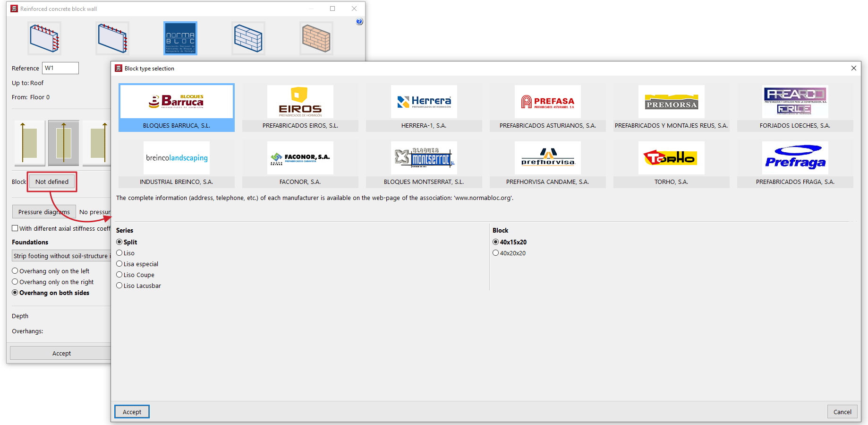Click the HERRERA-1, S.A. label
This screenshot has width=868, height=425.
coord(424,126)
